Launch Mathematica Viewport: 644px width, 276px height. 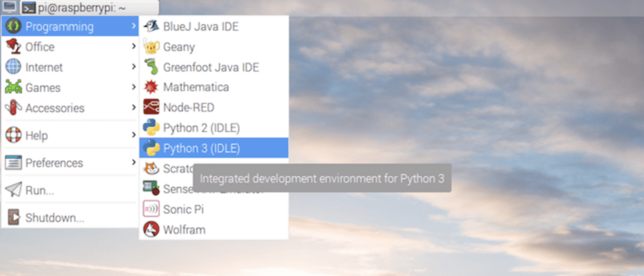214,87
